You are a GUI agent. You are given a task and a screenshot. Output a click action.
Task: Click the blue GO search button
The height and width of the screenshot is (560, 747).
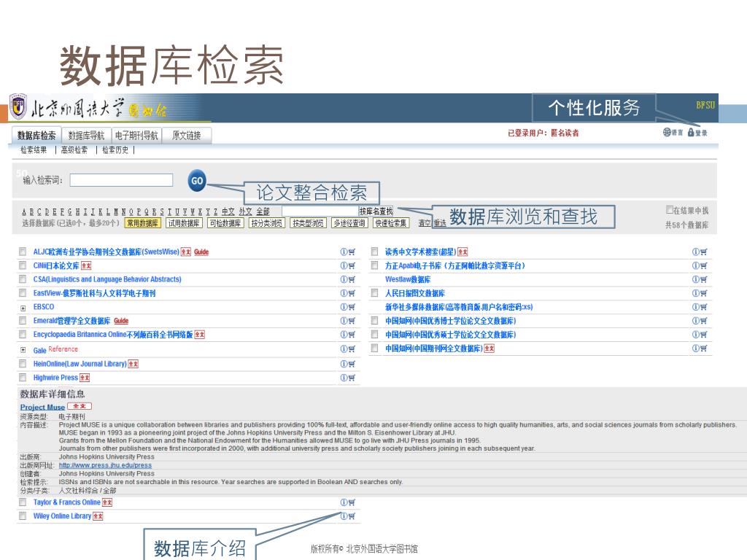coord(197,181)
